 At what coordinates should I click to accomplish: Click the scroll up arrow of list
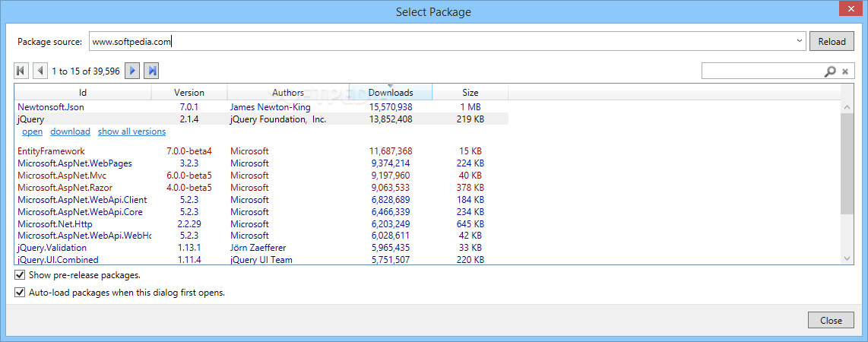click(x=847, y=107)
